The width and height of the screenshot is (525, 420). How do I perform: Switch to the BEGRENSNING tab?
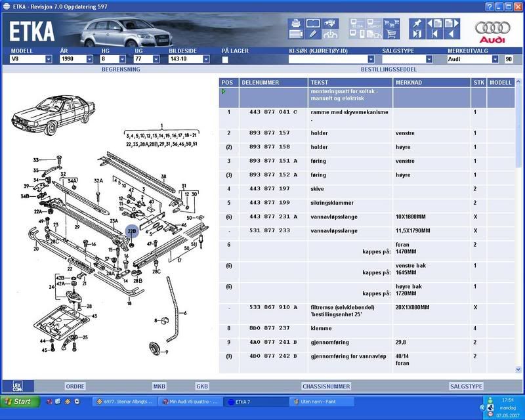point(121,69)
